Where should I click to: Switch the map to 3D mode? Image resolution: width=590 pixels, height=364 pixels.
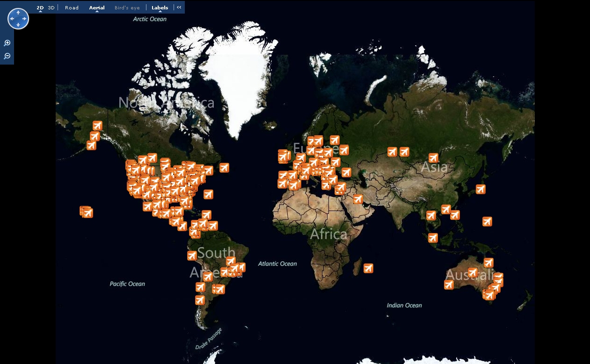tap(51, 7)
